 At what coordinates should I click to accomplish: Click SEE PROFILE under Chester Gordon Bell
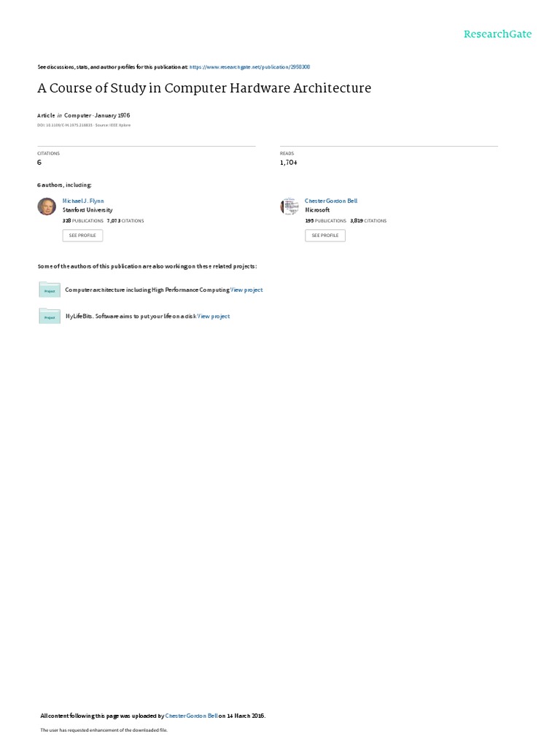pyautogui.click(x=325, y=236)
